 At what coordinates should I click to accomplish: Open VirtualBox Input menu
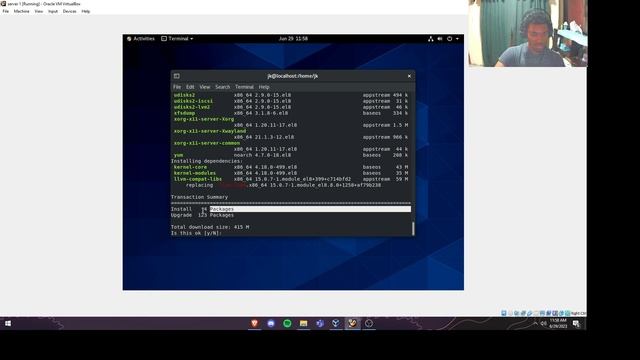tap(53, 11)
